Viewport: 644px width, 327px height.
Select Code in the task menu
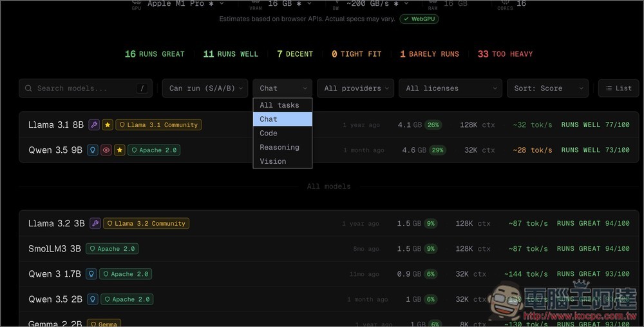click(x=283, y=134)
